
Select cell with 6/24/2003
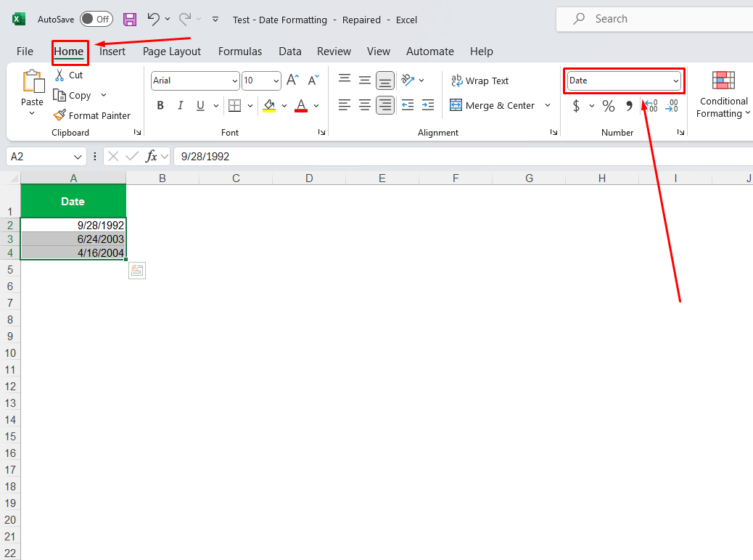pyautogui.click(x=73, y=239)
